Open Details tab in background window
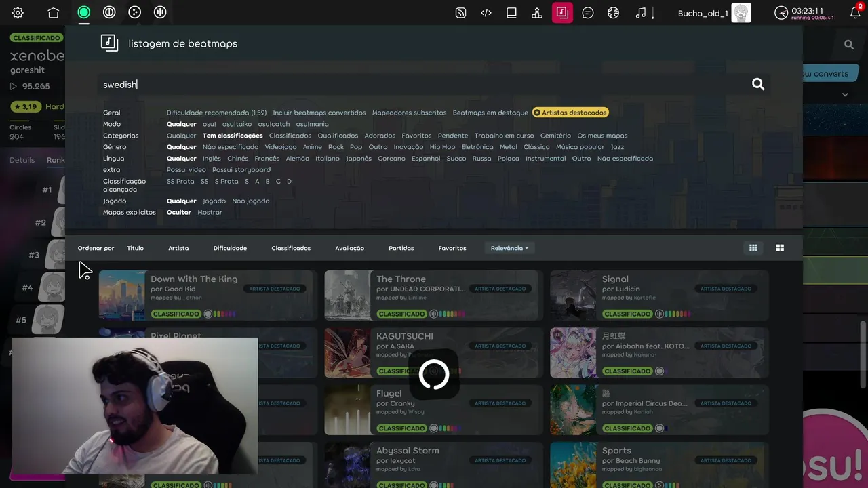Image resolution: width=868 pixels, height=488 pixels. point(22,160)
